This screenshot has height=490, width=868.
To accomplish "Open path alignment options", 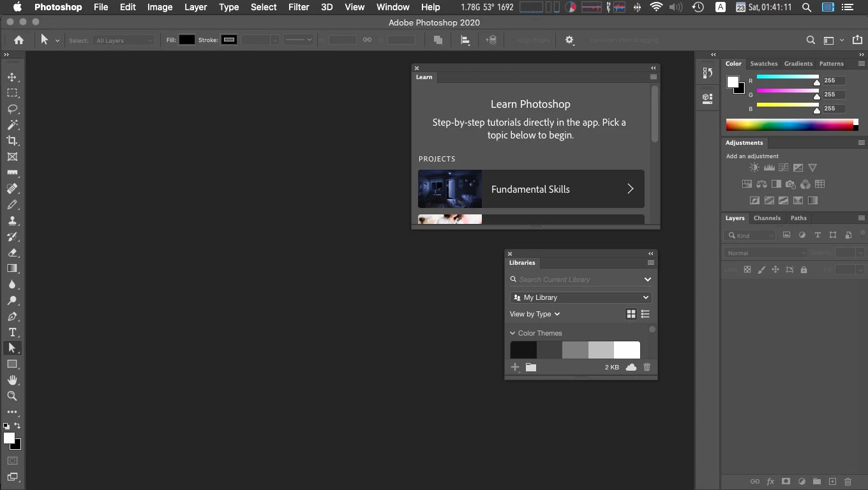I will point(465,40).
